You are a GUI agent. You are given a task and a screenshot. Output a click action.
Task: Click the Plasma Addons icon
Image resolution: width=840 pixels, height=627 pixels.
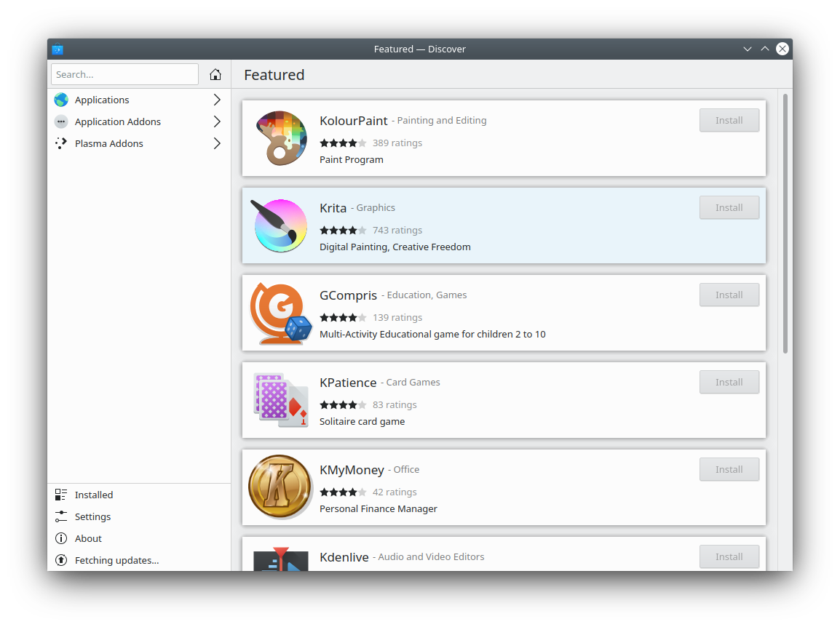coord(61,143)
